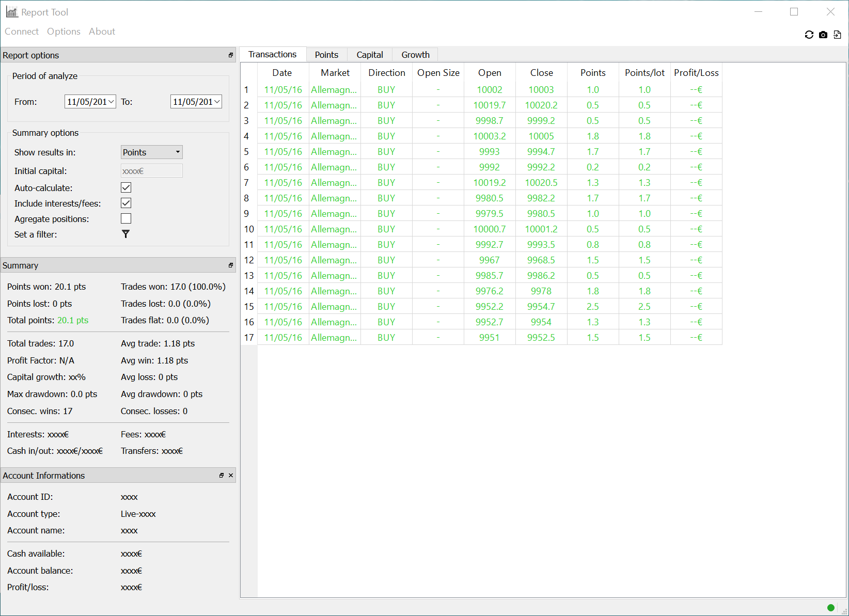Click BUY direction cell in row 6
This screenshot has width=849, height=616.
(386, 167)
